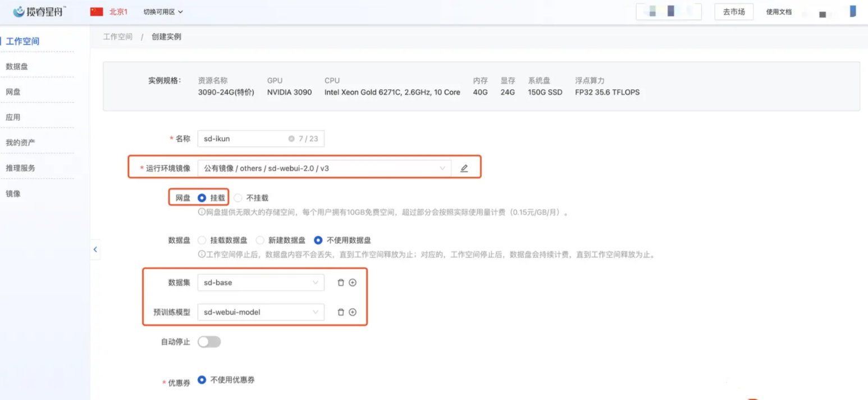Select the 新建数据盘 radio option
The width and height of the screenshot is (868, 400).
260,240
